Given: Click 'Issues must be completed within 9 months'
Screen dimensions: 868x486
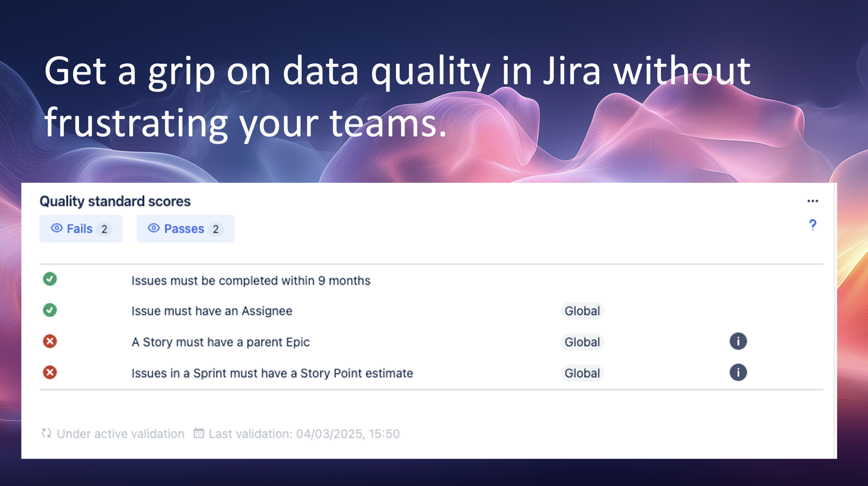Looking at the screenshot, I should (x=251, y=281).
